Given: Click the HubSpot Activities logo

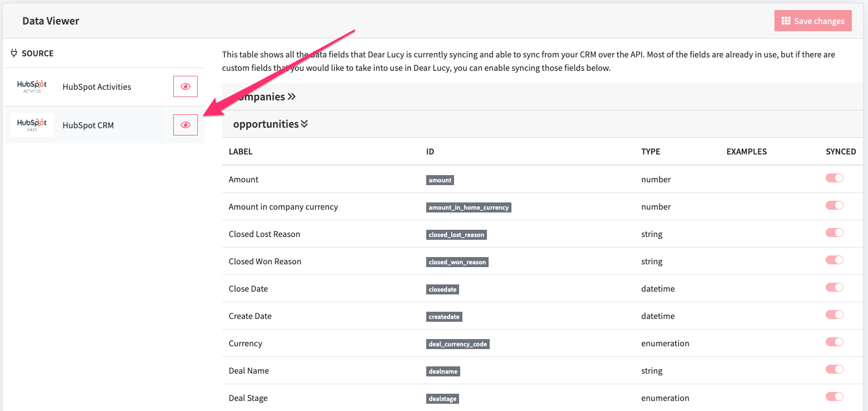Looking at the screenshot, I should [x=32, y=86].
